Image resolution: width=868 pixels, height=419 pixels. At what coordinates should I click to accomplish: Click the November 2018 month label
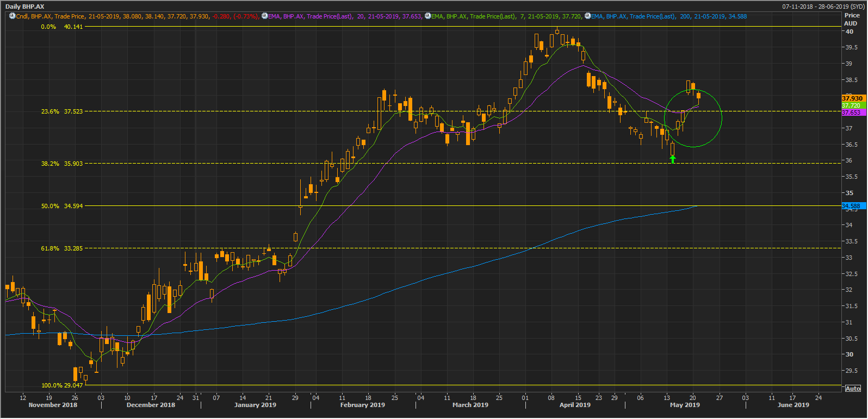(x=53, y=405)
